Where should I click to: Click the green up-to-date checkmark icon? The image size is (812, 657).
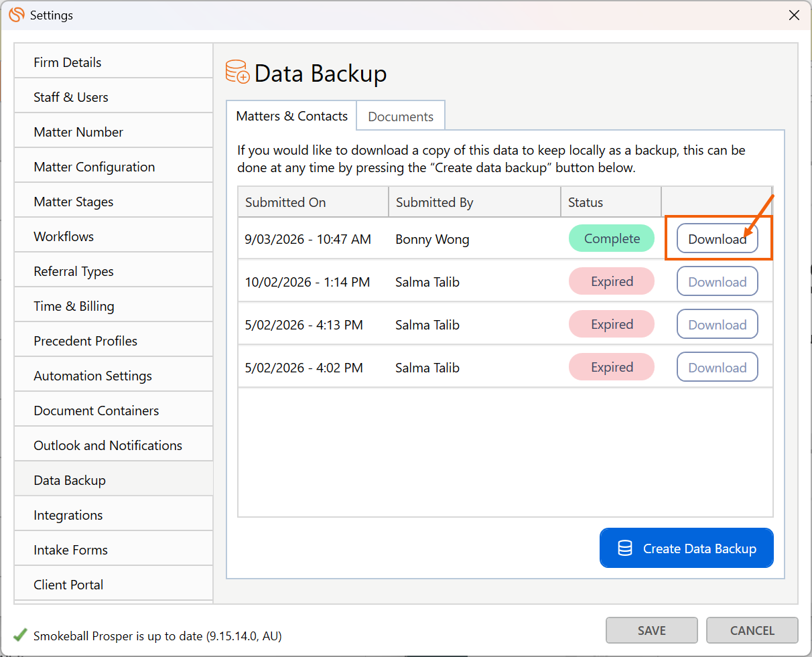tap(20, 635)
